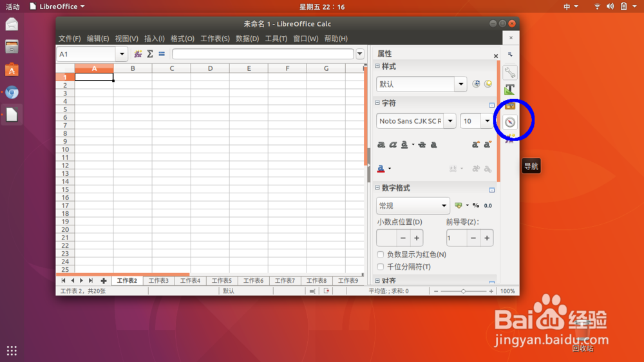Viewport: 644px width, 362px height.
Task: Apply italic character formatting
Action: coord(393,145)
